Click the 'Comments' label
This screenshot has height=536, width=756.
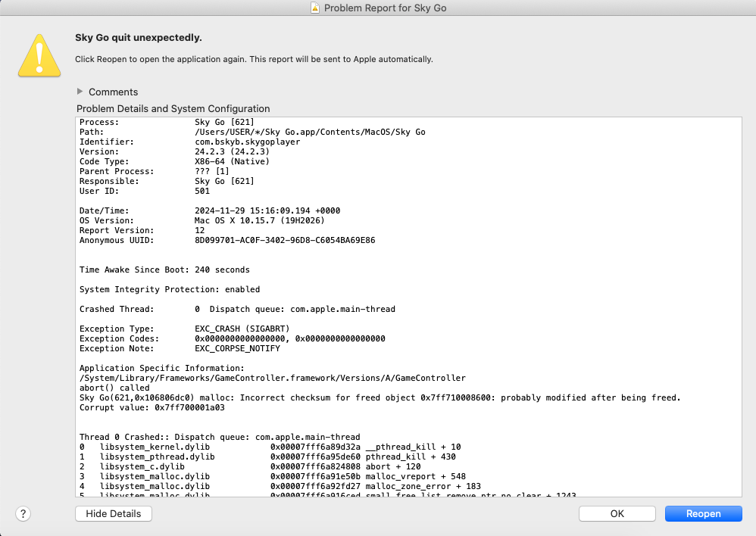tap(114, 92)
